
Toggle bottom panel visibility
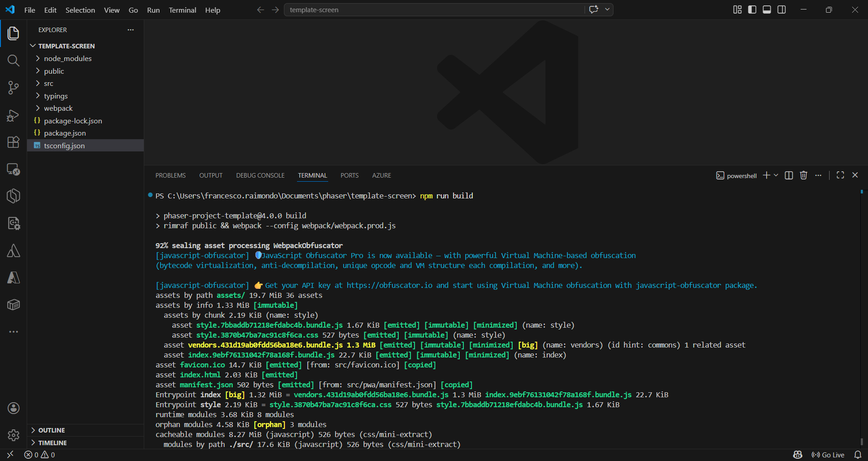[767, 9]
